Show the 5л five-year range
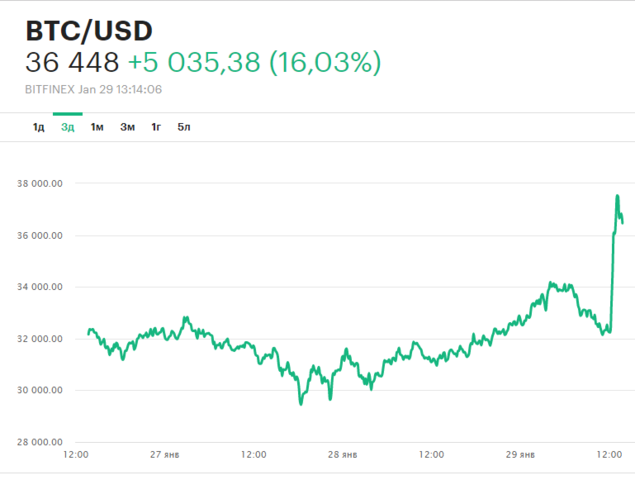 [x=184, y=127]
